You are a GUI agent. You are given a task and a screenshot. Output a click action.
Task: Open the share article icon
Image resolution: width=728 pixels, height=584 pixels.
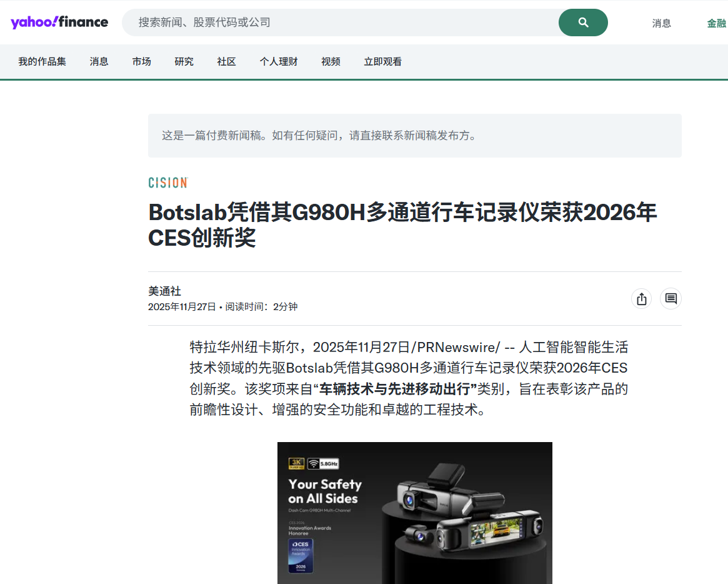641,298
